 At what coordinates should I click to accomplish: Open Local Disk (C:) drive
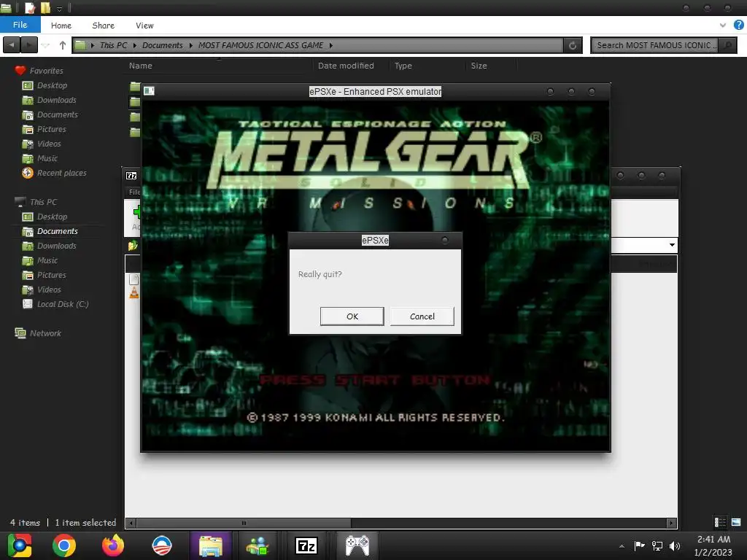tap(63, 304)
